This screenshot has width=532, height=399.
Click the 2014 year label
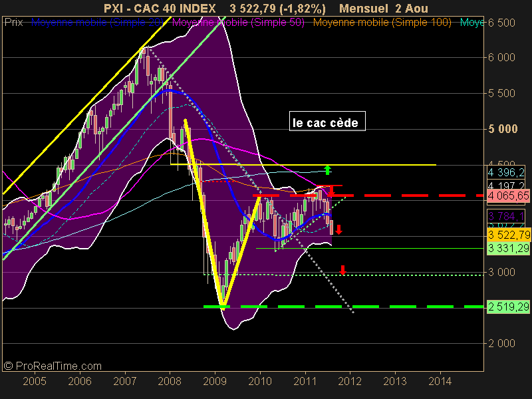(x=440, y=381)
